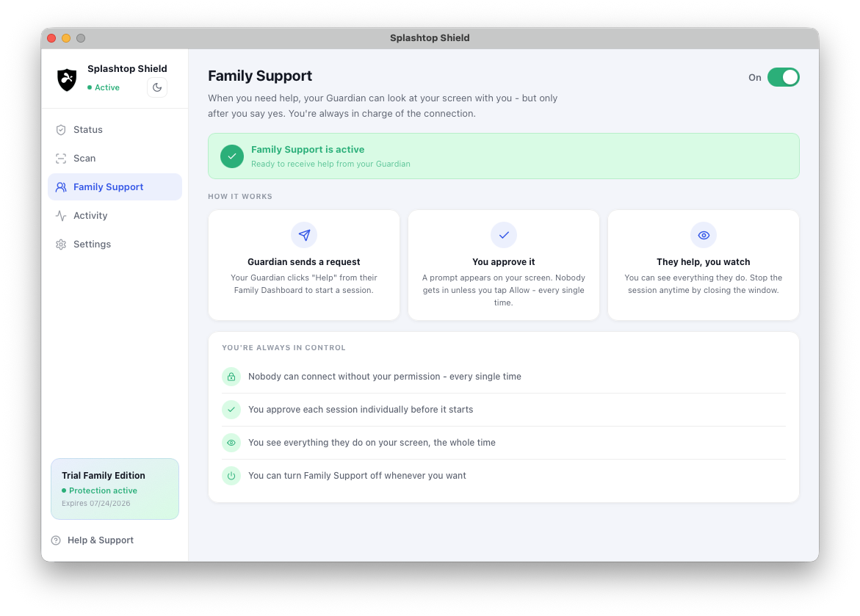Click the eye icon beside You see everything
Viewport: 860px width, 616px height.
click(231, 443)
